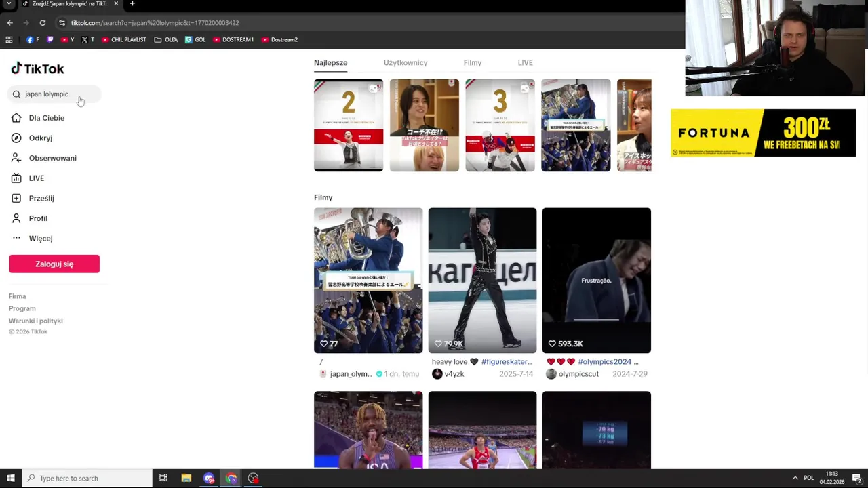Viewport: 868px width, 488px height.
Task: Open Task View on the taskbar
Action: (163, 478)
